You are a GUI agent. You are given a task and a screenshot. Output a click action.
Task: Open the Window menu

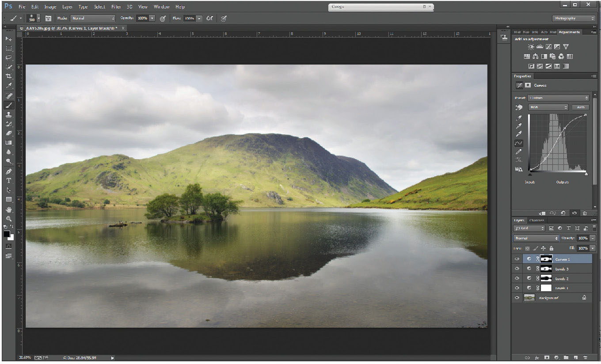pos(161,7)
